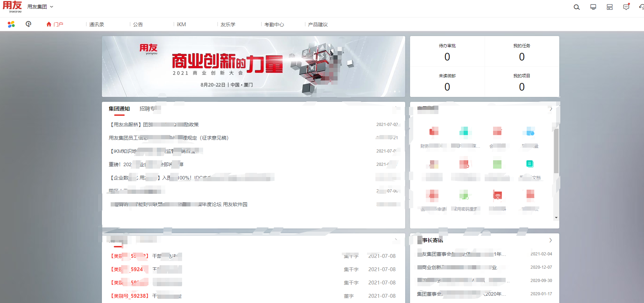Open the solid green square app icon
644x303 pixels.
click(x=497, y=164)
